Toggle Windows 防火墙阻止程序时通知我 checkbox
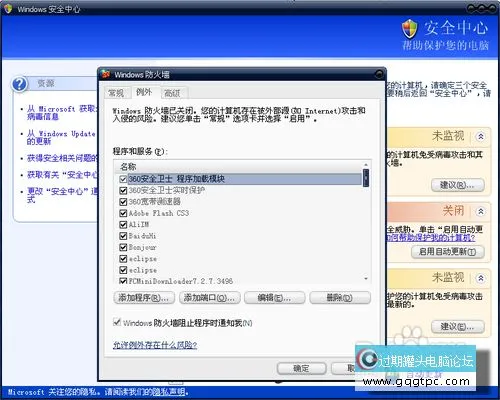 click(x=117, y=322)
